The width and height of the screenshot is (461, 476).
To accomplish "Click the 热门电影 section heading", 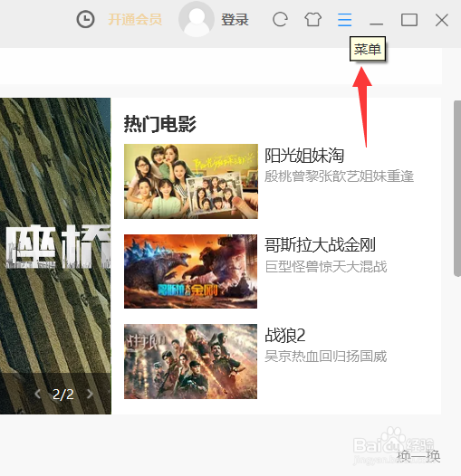I will (159, 124).
